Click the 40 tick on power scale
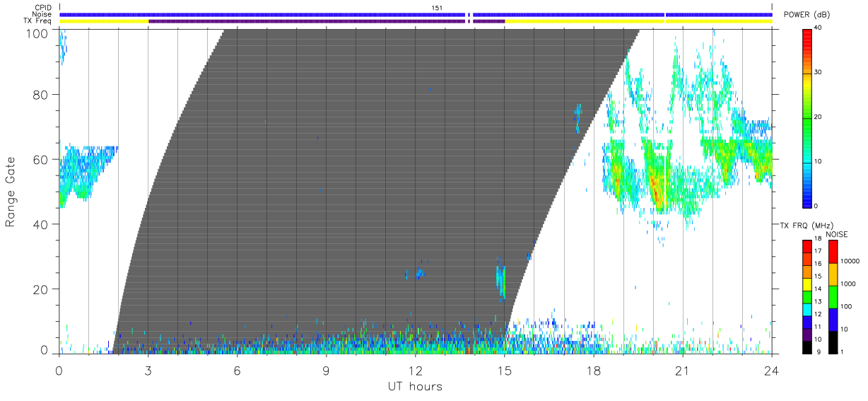This screenshot has width=868, height=401. [818, 28]
